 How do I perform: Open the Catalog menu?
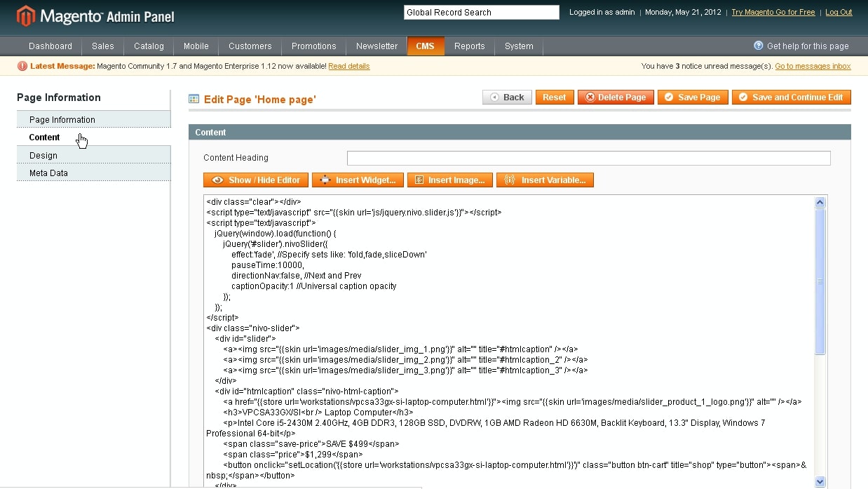click(149, 46)
